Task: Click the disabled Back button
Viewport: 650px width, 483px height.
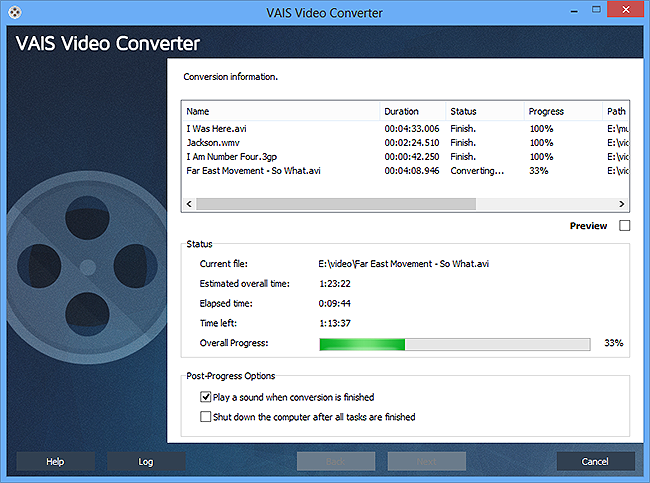Action: click(336, 461)
